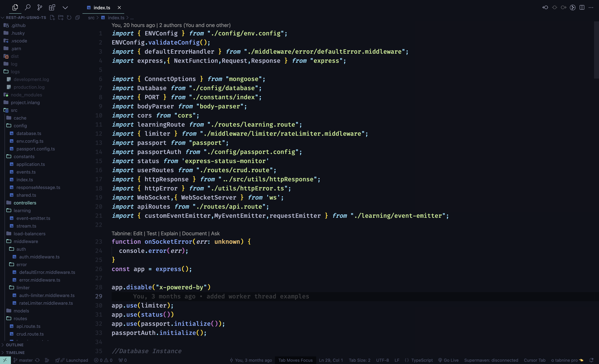Image resolution: width=599 pixels, height=364 pixels.
Task: Start Go Live server
Action: point(448,360)
